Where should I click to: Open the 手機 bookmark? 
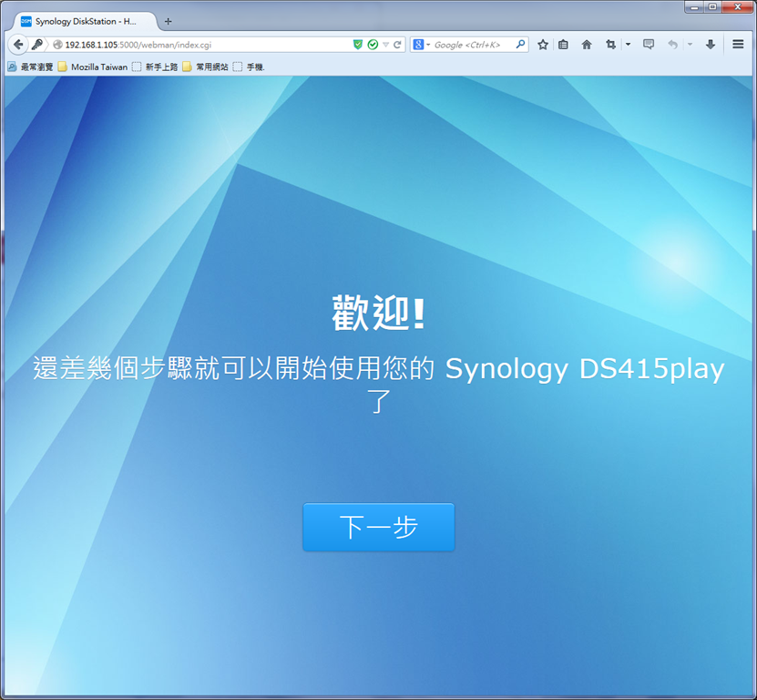(x=249, y=67)
